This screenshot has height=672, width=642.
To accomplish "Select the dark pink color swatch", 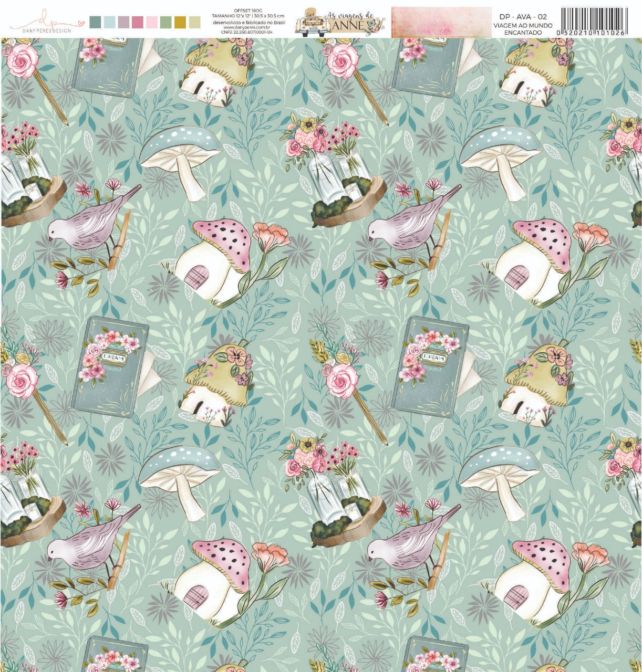I will (x=138, y=22).
